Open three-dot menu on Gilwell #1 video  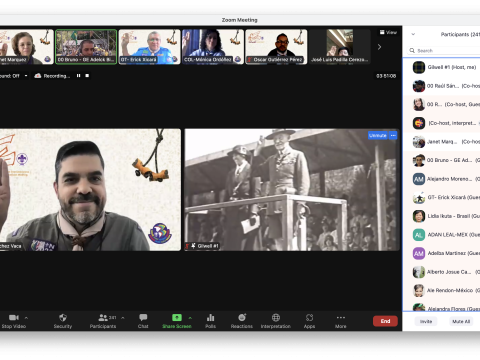pos(393,135)
